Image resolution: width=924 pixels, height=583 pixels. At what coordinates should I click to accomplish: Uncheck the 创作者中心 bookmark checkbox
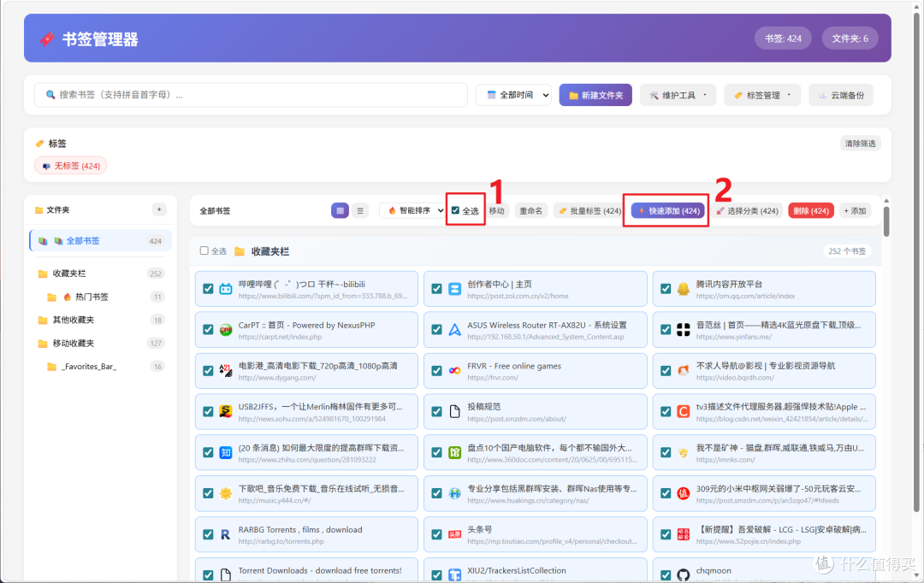pyautogui.click(x=436, y=289)
